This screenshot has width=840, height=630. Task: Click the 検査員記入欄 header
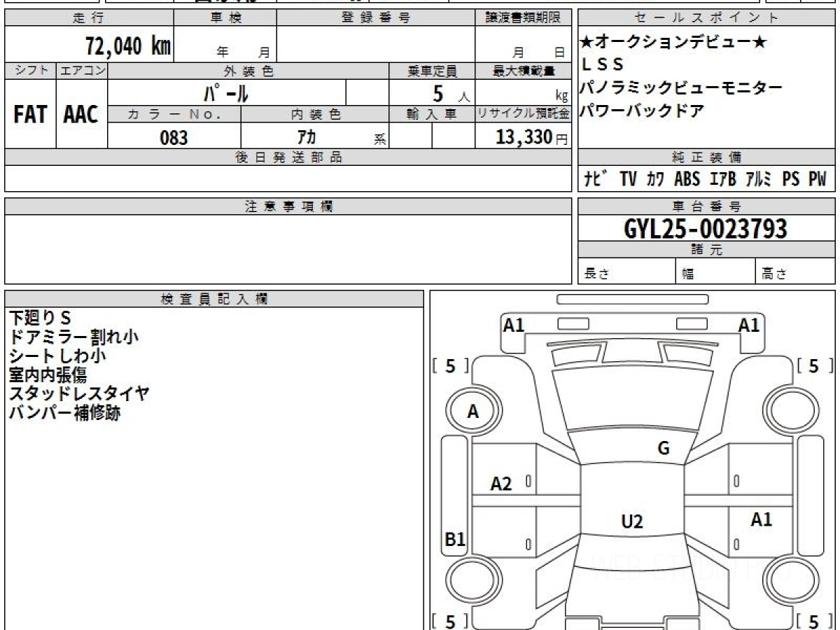(x=214, y=298)
